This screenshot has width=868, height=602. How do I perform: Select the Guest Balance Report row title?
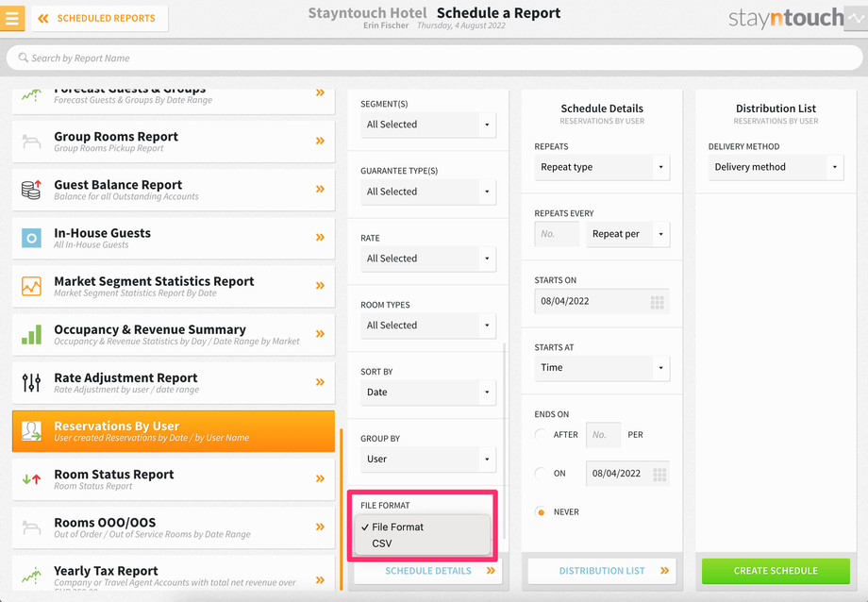[x=118, y=185]
